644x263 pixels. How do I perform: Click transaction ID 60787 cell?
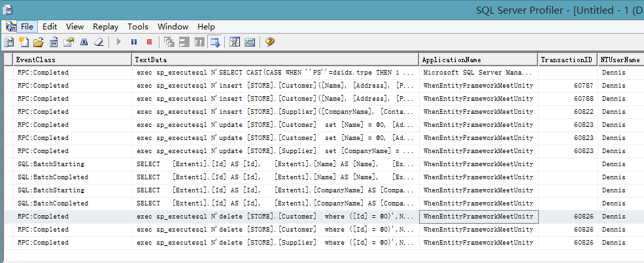tap(568, 86)
